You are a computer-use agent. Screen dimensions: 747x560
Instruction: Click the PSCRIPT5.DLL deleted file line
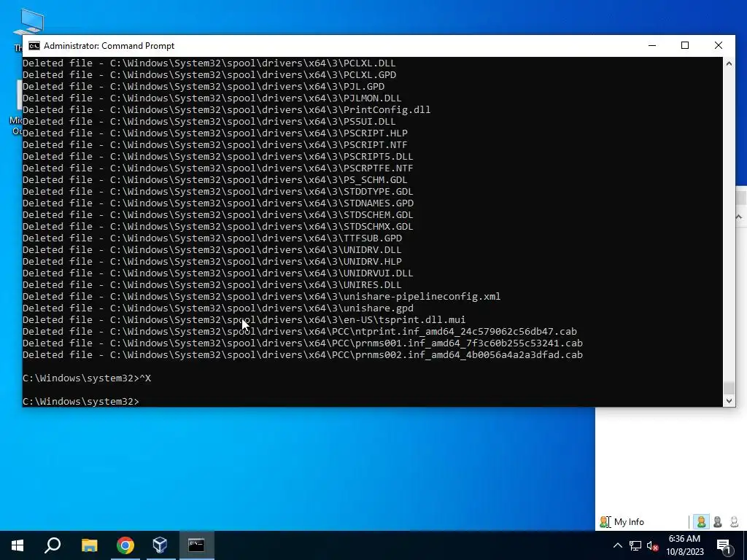pyautogui.click(x=217, y=157)
